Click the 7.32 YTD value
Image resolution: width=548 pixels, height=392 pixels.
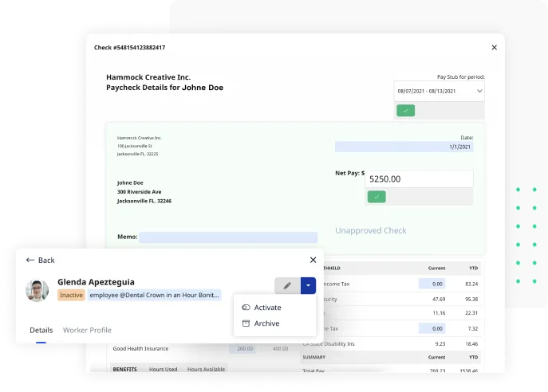point(473,328)
